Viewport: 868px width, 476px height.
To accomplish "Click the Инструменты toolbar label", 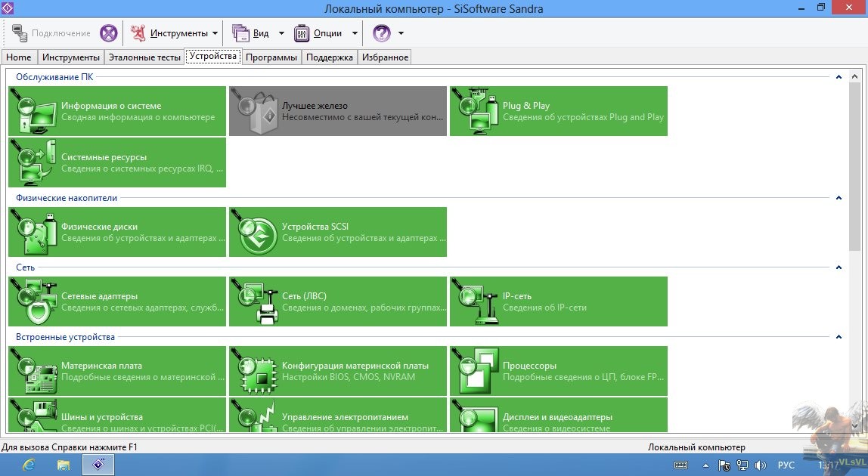I will click(x=178, y=33).
